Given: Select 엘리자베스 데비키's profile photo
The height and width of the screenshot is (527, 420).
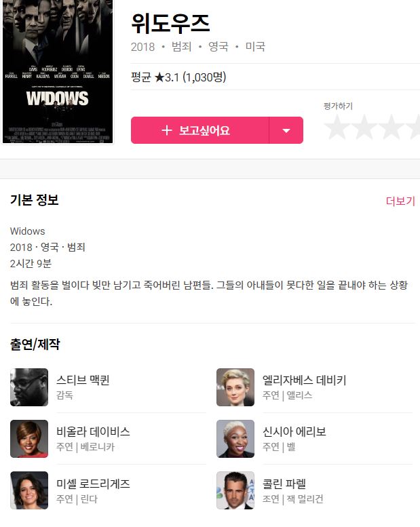Looking at the screenshot, I should (x=235, y=387).
